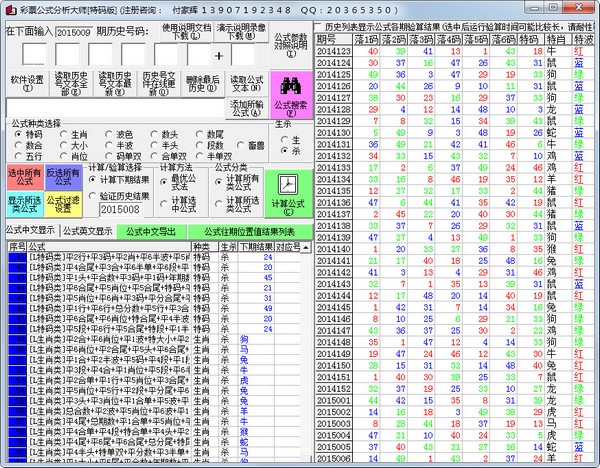Choose the 数头 radio option
This screenshot has width=600, height=468.
click(154, 134)
